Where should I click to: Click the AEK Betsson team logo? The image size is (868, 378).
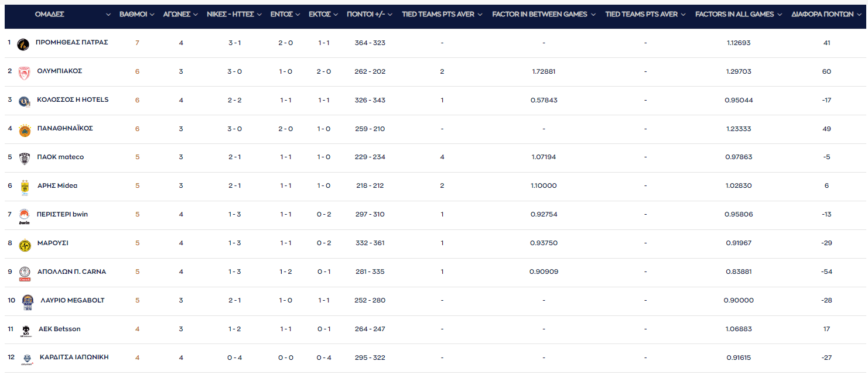click(26, 331)
